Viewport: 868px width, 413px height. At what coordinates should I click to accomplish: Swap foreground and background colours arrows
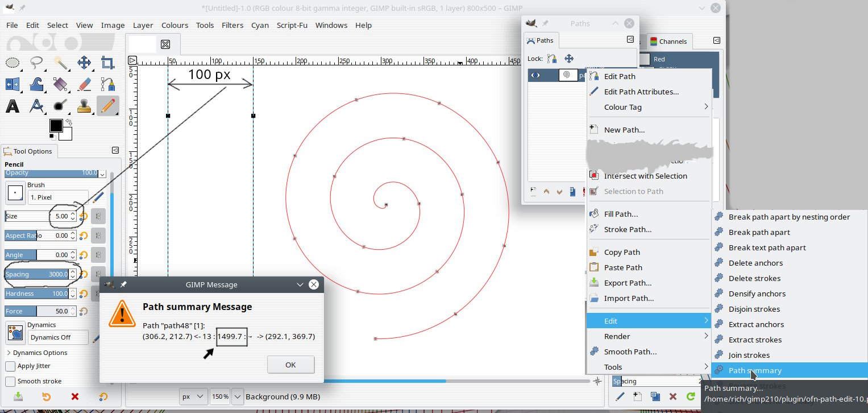[69, 122]
